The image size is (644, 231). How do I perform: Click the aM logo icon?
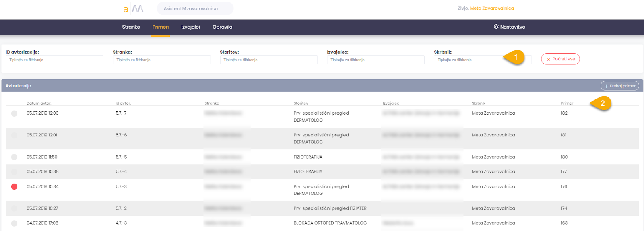pyautogui.click(x=133, y=8)
